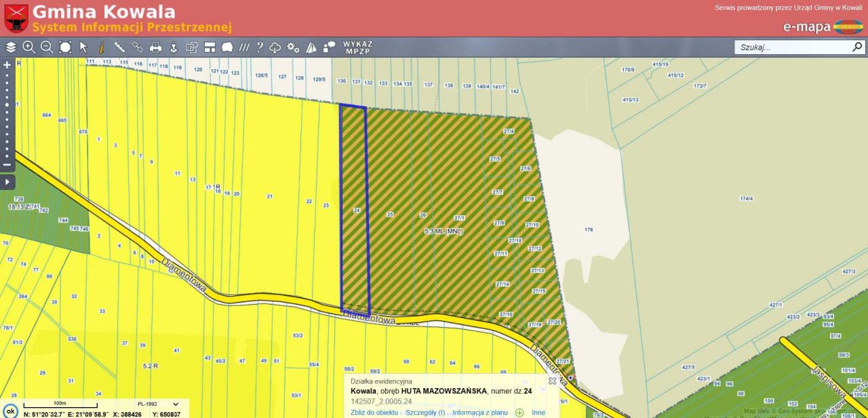Open the help question mark icon

coord(259,47)
